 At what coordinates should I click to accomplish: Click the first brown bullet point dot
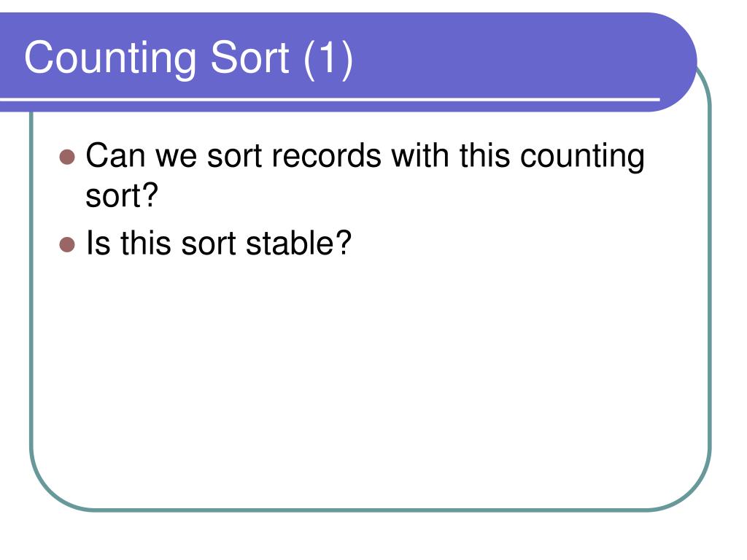pyautogui.click(x=67, y=157)
